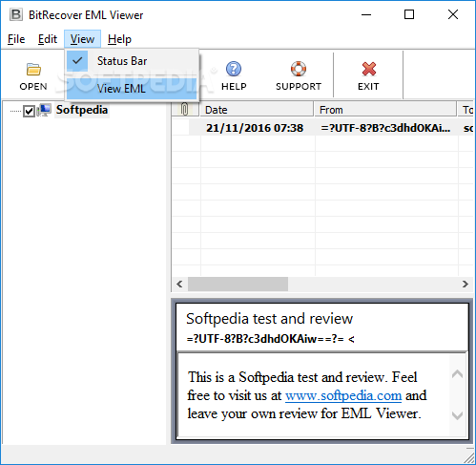Sort emails by the From column
476x465 pixels.
pyautogui.click(x=385, y=110)
